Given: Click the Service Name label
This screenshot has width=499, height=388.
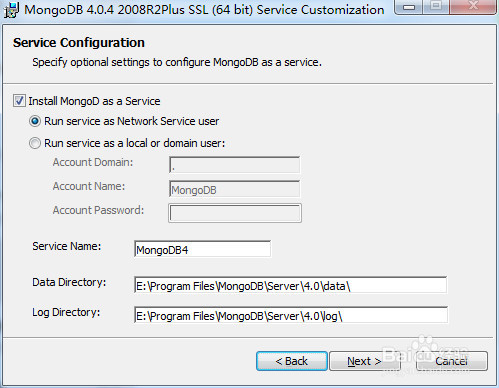Looking at the screenshot, I should (x=67, y=246).
